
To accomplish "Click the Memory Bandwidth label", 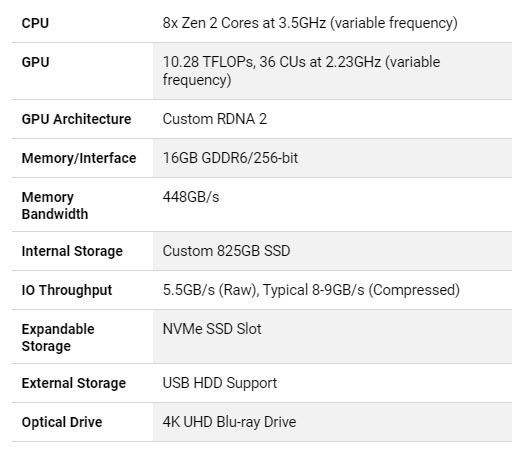I will (55, 206).
